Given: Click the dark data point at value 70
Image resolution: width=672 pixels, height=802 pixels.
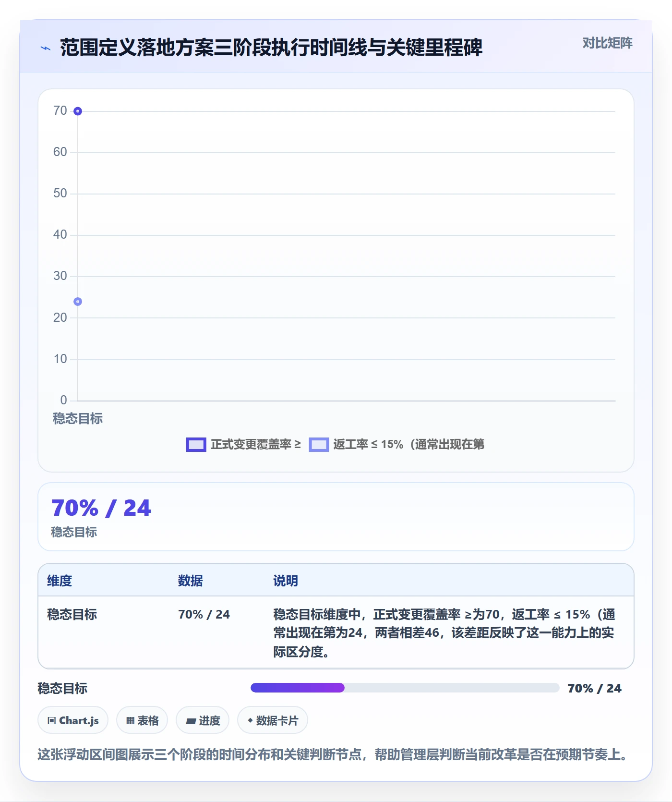Looking at the screenshot, I should pos(78,111).
